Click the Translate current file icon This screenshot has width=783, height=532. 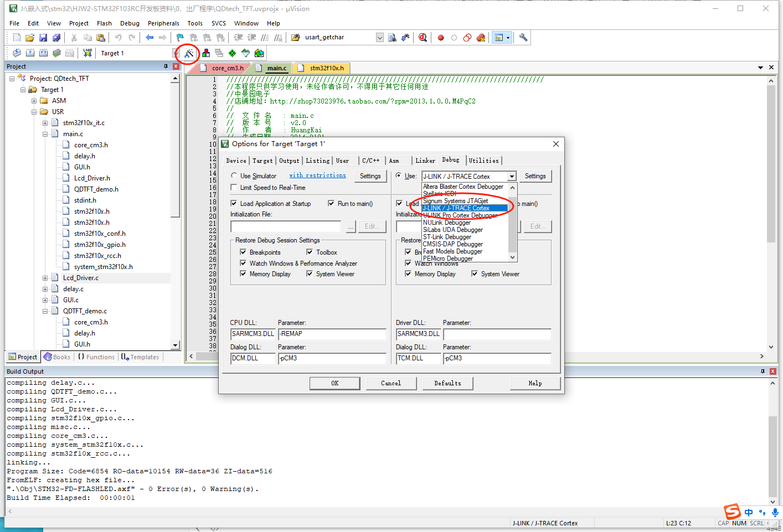point(17,53)
